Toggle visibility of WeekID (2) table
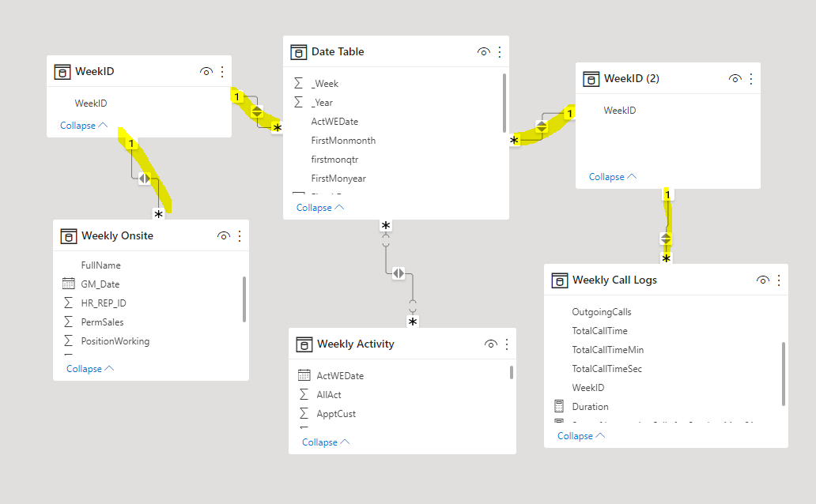 [x=735, y=79]
